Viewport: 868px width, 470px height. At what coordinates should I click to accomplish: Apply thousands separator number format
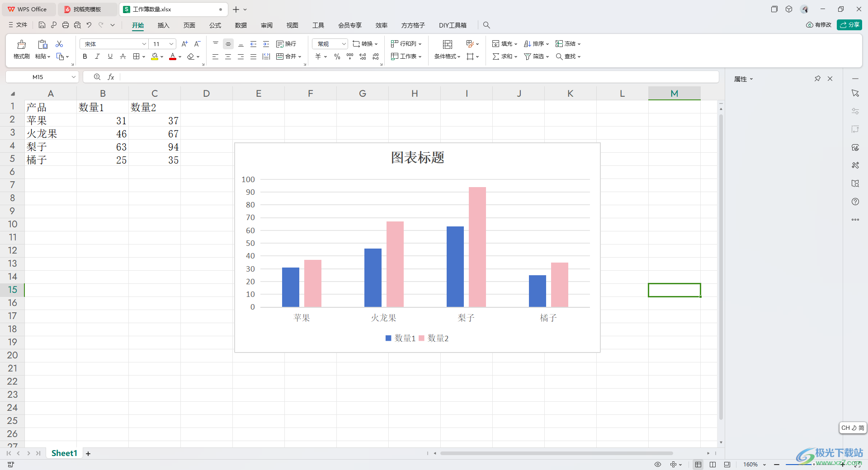point(350,56)
